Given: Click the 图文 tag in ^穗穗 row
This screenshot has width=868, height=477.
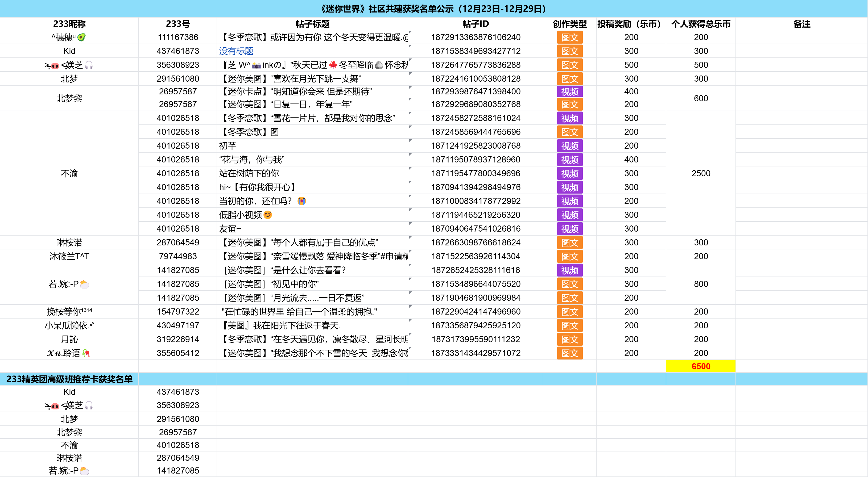Looking at the screenshot, I should click(x=569, y=37).
